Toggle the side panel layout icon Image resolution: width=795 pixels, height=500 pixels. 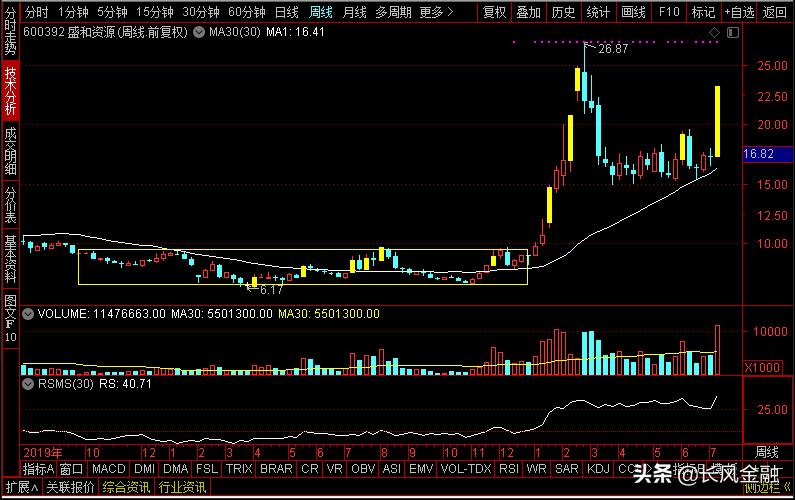click(x=733, y=32)
